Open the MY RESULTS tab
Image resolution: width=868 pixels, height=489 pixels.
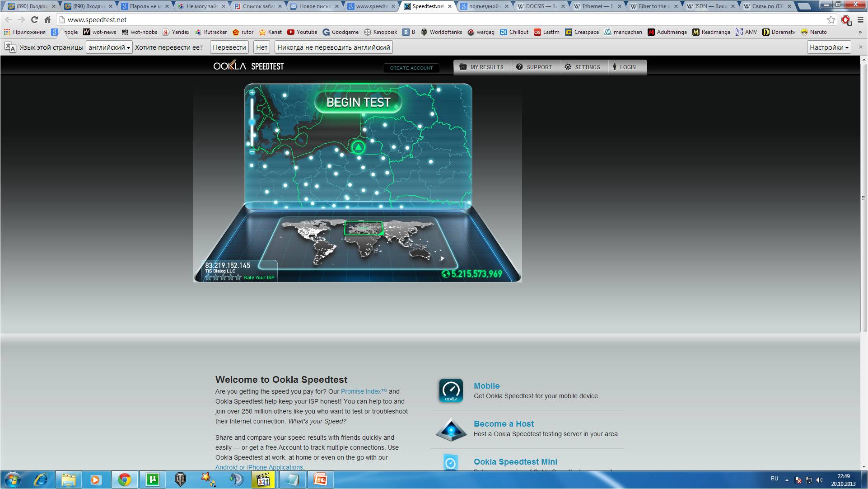[x=482, y=67]
